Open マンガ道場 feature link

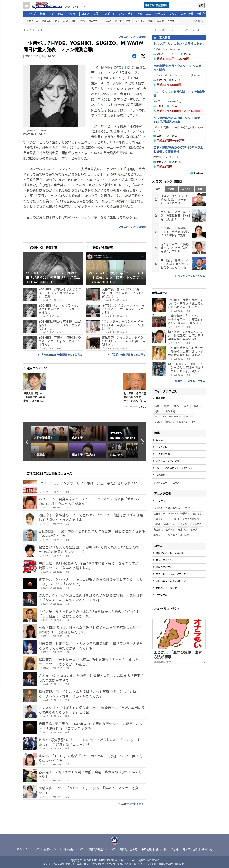pos(162,447)
